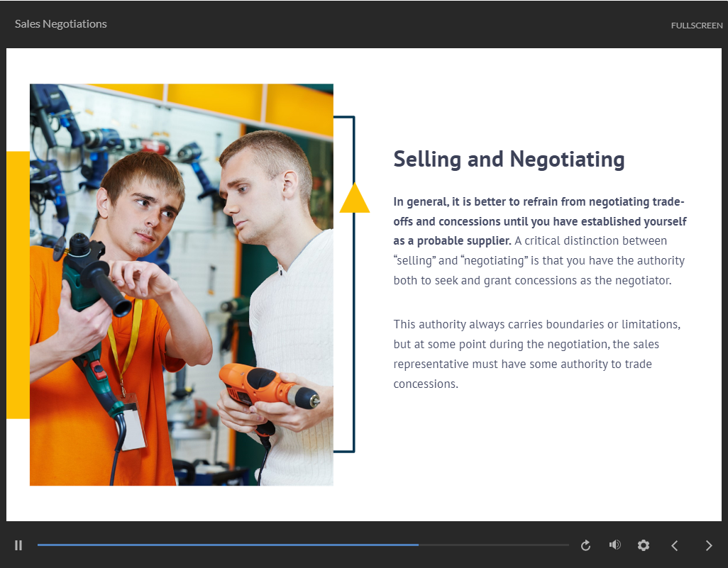
Task: Advance to the next slide arrow
Action: pyautogui.click(x=708, y=545)
